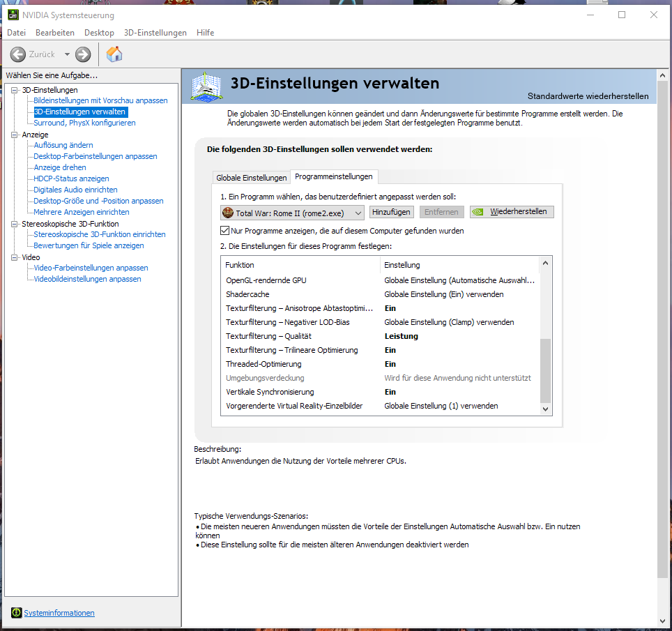The width and height of the screenshot is (672, 631).
Task: Open 'Digitales Audio einrichten' task
Action: (x=75, y=190)
